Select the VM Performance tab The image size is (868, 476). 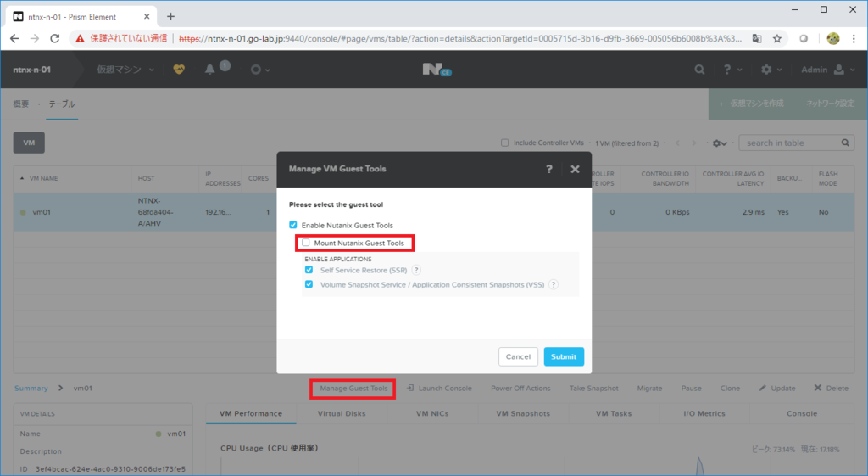coord(251,413)
